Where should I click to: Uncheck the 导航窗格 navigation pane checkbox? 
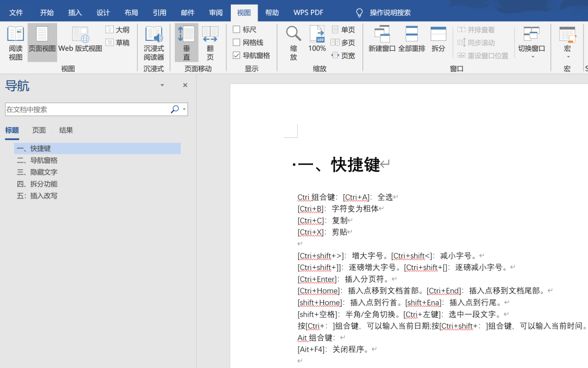(x=237, y=55)
